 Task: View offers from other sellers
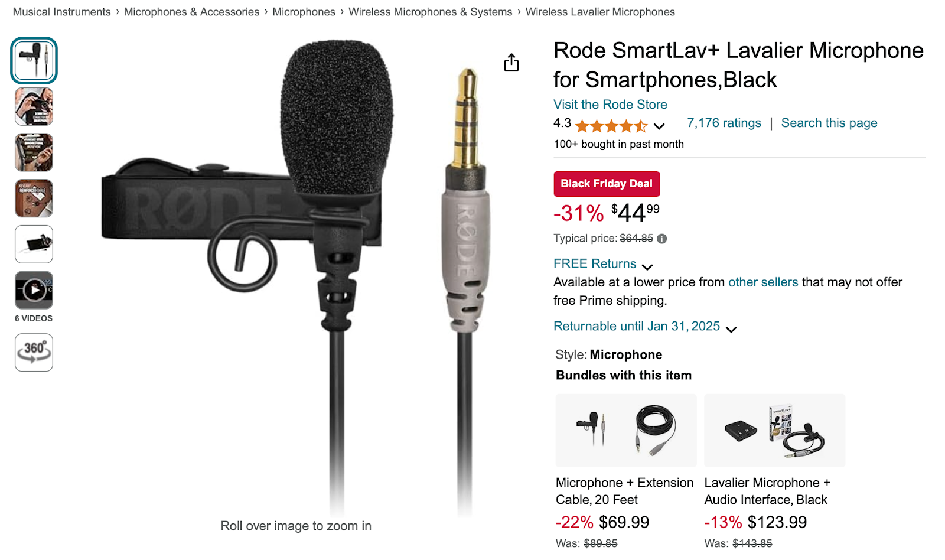pos(762,282)
